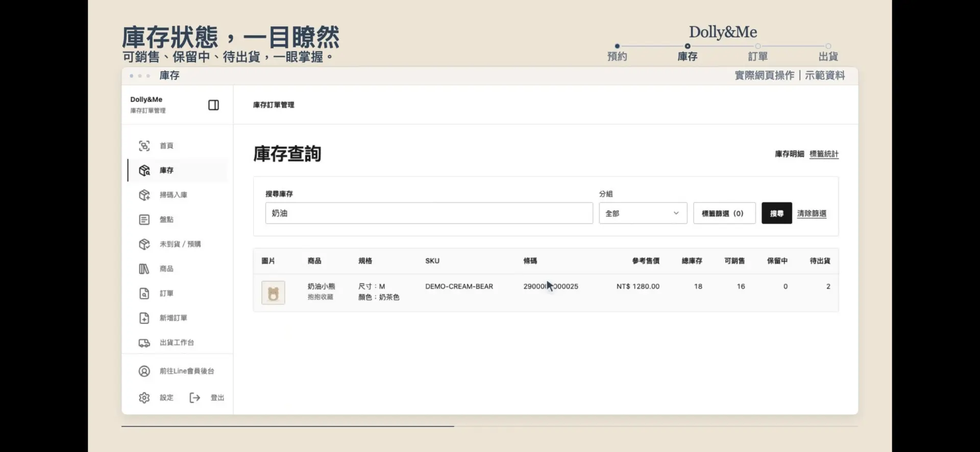This screenshot has width=980, height=452.
Task: Select the 庫存明細 tab
Action: 789,154
